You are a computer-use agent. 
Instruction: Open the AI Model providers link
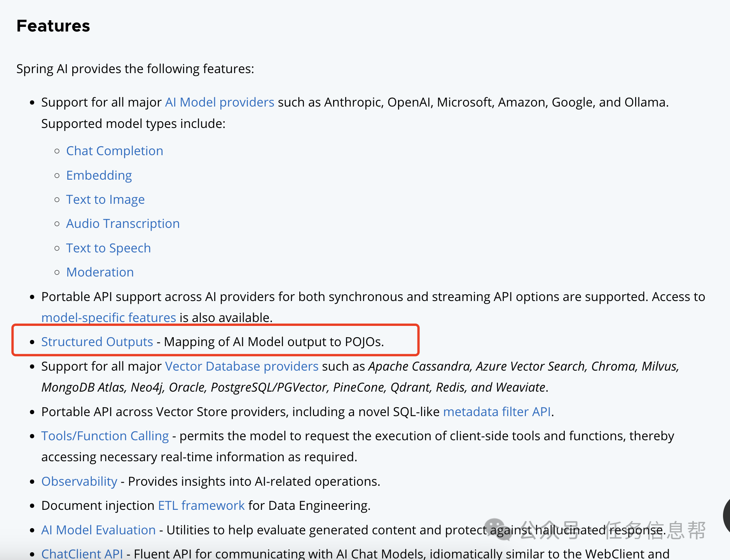(x=220, y=102)
